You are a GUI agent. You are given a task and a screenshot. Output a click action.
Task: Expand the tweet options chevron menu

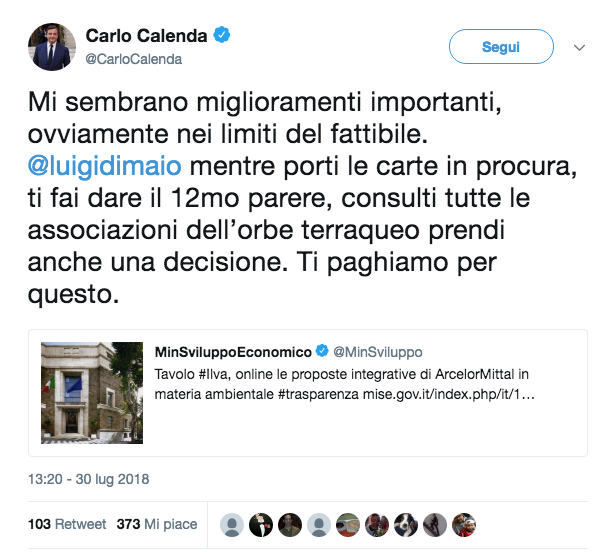[x=579, y=47]
